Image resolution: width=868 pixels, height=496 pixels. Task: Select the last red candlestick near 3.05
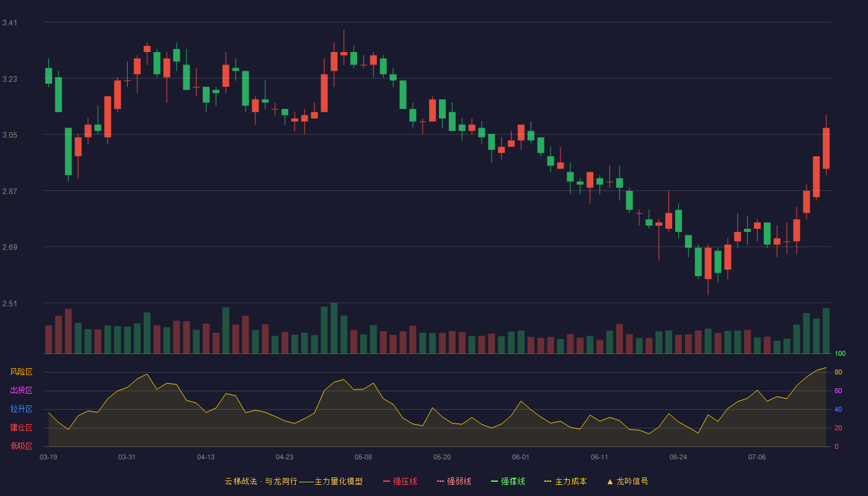pyautogui.click(x=826, y=148)
